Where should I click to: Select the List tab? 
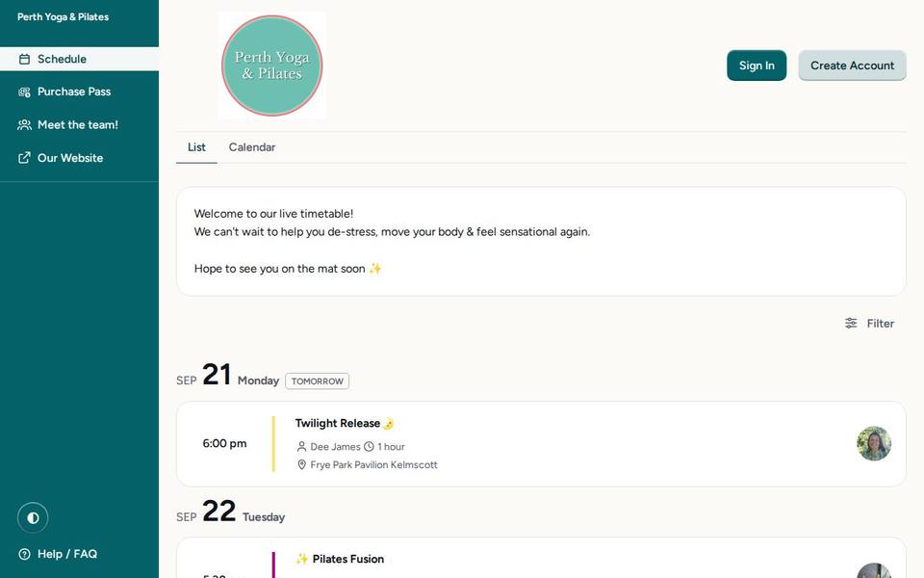tap(196, 147)
